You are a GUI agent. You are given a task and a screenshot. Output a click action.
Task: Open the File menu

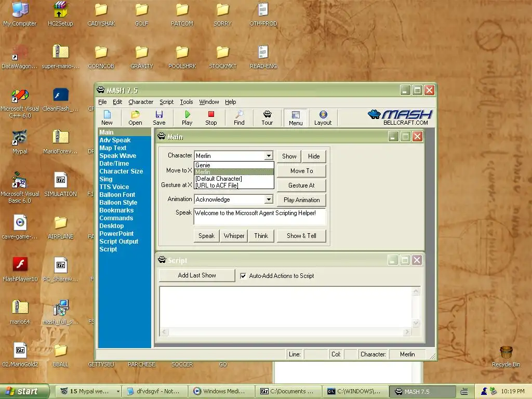tap(102, 102)
